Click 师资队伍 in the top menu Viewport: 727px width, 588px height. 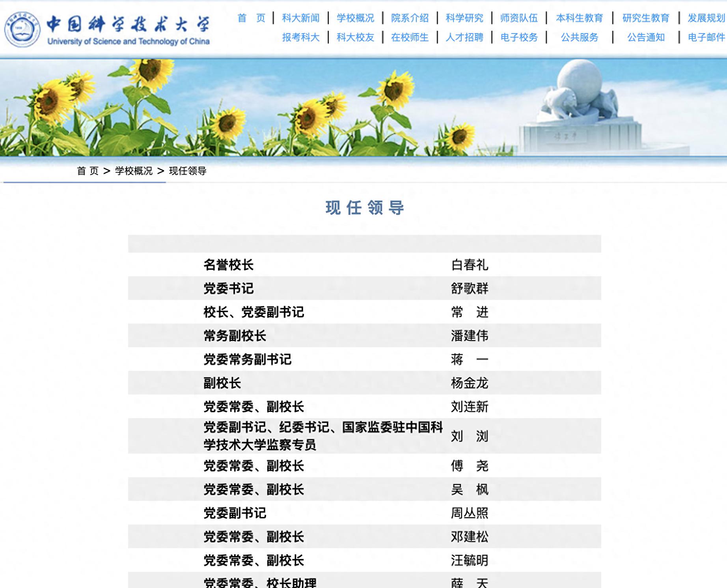coord(519,18)
